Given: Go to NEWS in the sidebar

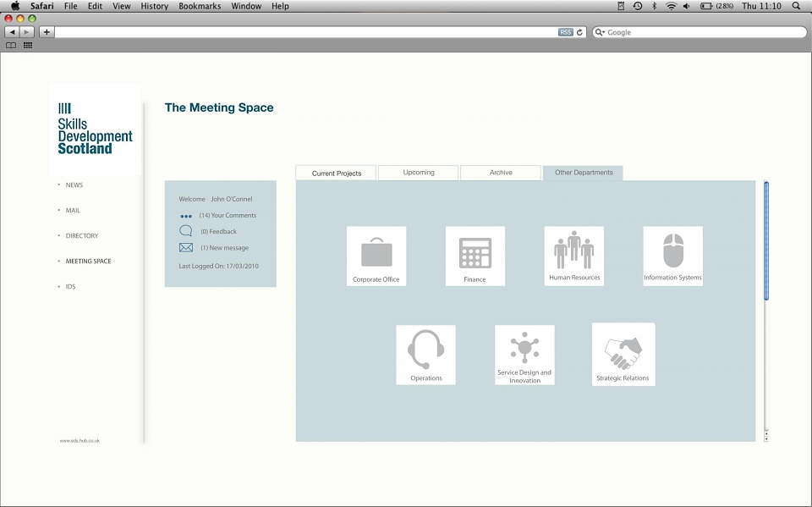Looking at the screenshot, I should [x=74, y=185].
